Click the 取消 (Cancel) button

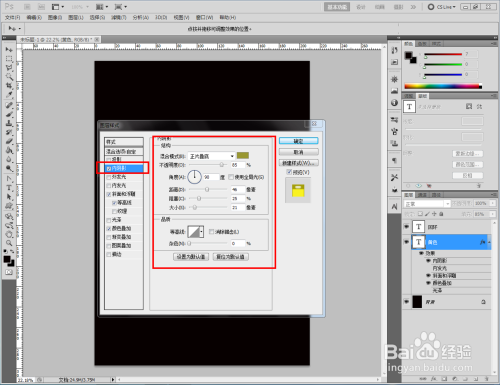click(298, 152)
